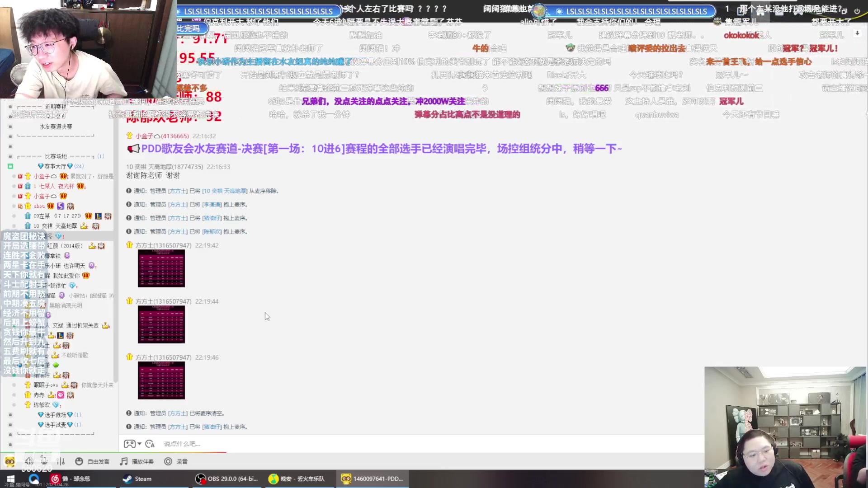Image resolution: width=868 pixels, height=488 pixels.
Task: Click the Douyu cat mascot icon at bottom left
Action: [10, 461]
